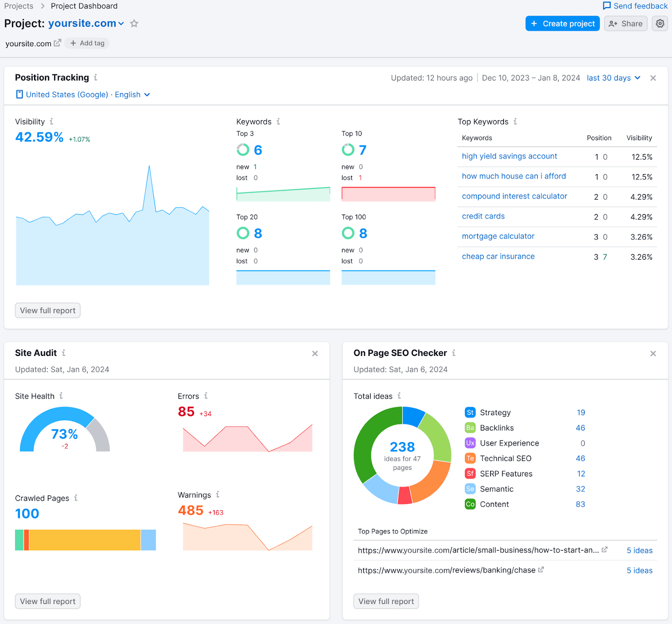The width and height of the screenshot is (672, 624).
Task: Star the yoursite.com project as favorite
Action: tap(134, 24)
